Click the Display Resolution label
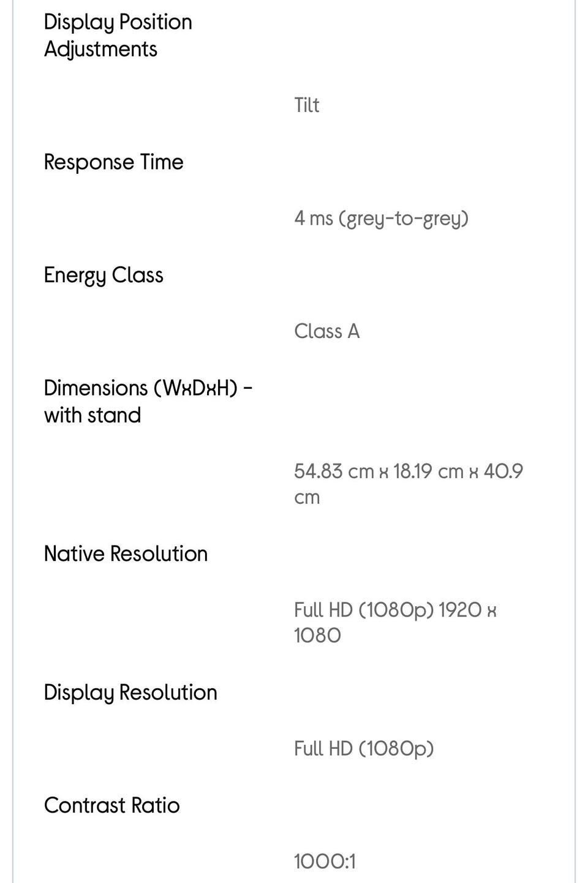 pyautogui.click(x=130, y=692)
